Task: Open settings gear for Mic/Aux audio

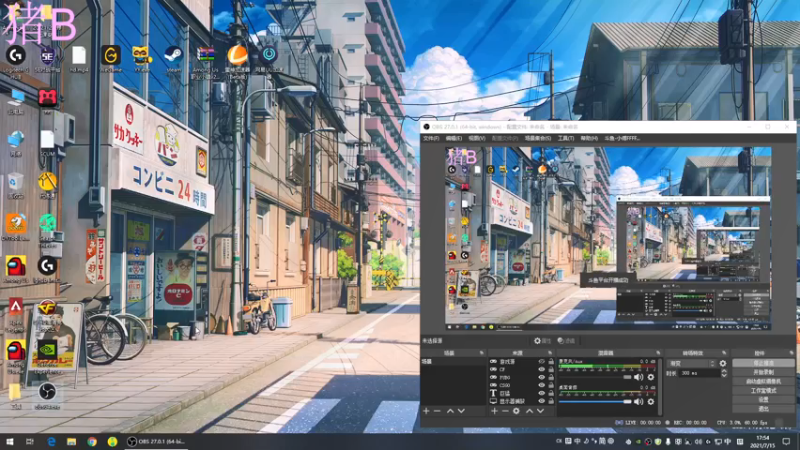Action: click(651, 377)
